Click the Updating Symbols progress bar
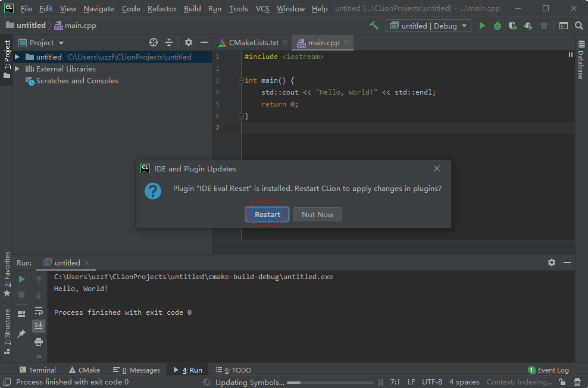The height and width of the screenshot is (388, 588). tap(330, 382)
